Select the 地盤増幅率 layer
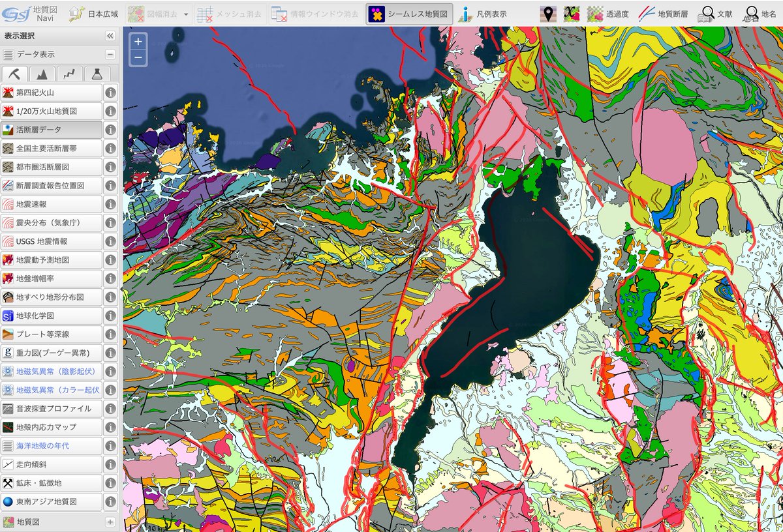 52,278
